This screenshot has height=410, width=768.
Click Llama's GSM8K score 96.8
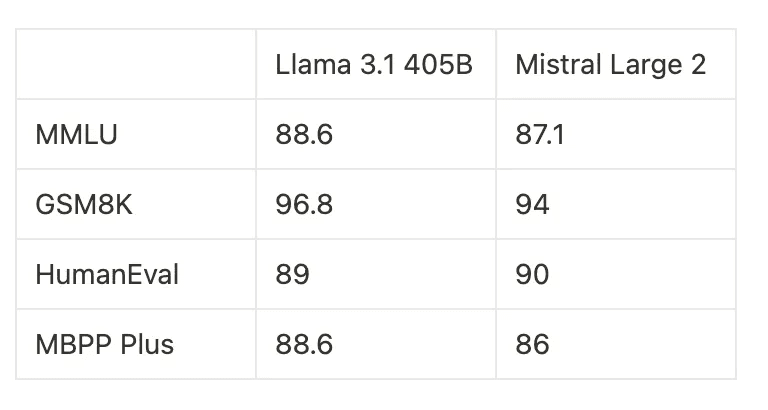tap(304, 204)
